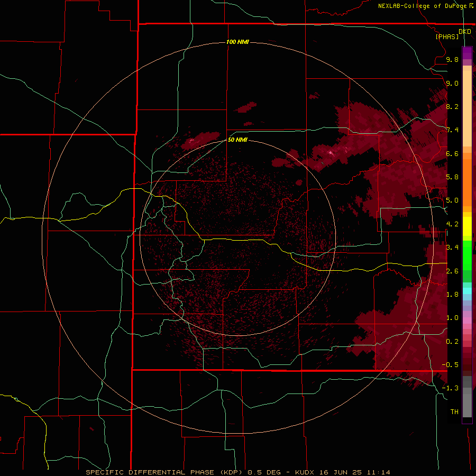Viewport: 476px width, 476px height.
Task: Click the gray bottom segment of color bar
Action: point(467,402)
